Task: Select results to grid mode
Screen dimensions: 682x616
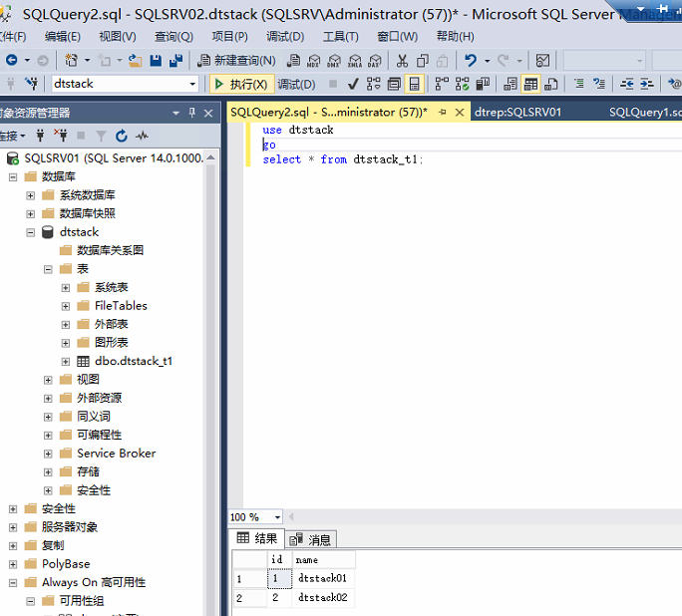Action: tap(530, 84)
